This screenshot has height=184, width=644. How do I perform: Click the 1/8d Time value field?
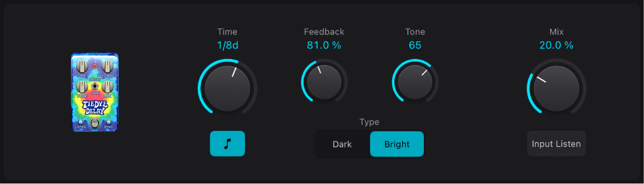pos(228,45)
